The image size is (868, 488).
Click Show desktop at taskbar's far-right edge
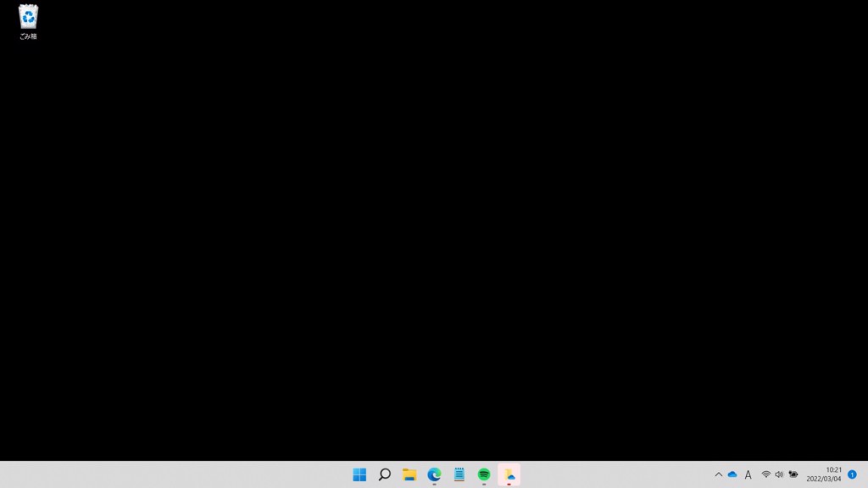click(865, 474)
